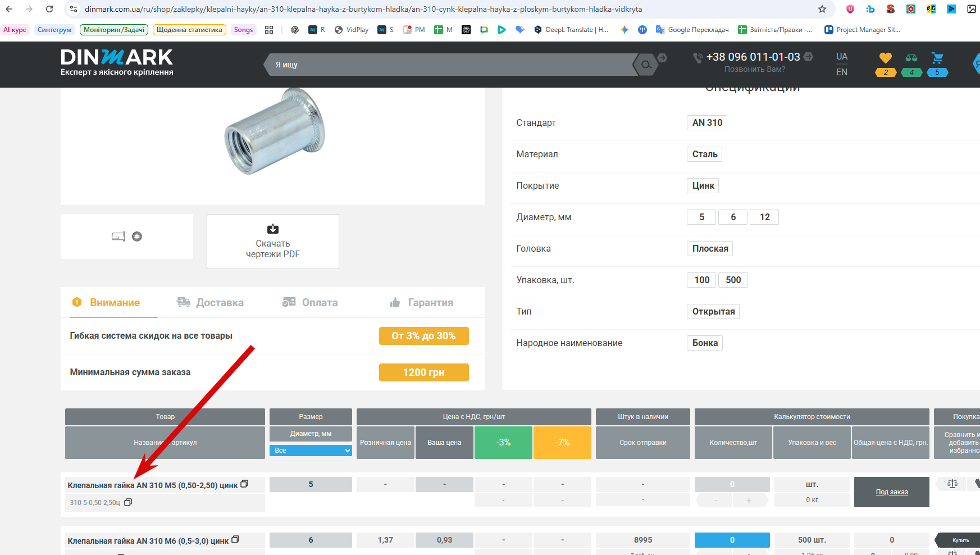
Task: Click the 'Бонка' common name tag
Action: click(x=705, y=343)
